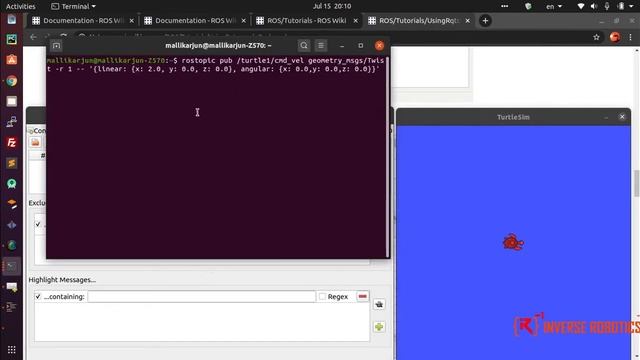Open the terminal hamburger menu
Viewport: 640px width, 360px height.
pos(321,46)
